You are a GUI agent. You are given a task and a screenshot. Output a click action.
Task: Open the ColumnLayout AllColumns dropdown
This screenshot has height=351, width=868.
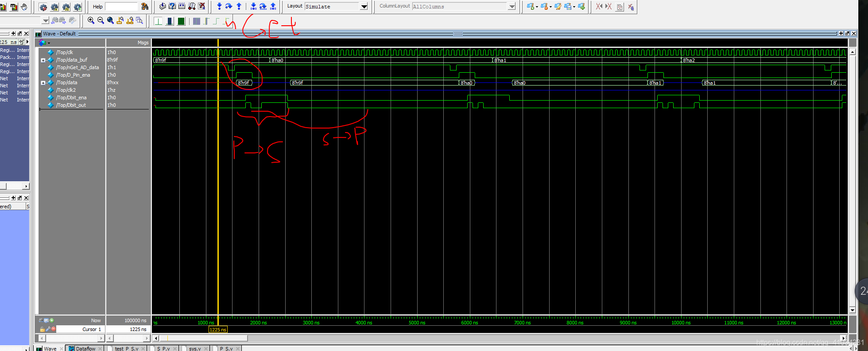click(512, 7)
